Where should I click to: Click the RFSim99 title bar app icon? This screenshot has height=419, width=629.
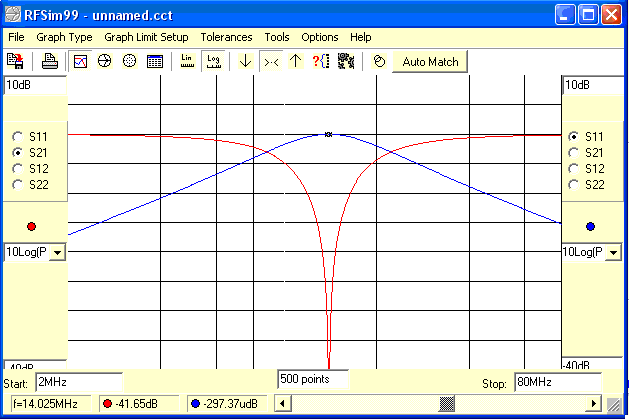pos(12,14)
